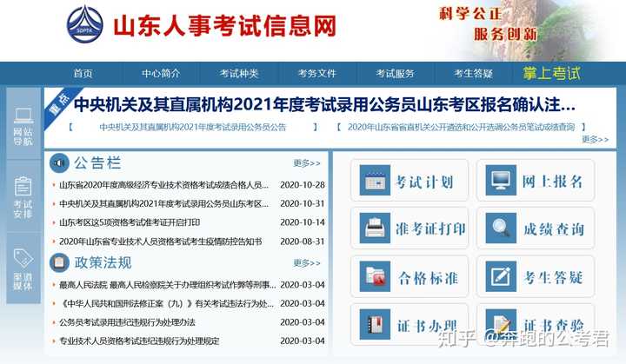The image size is (626, 364).
Task: Open the price-tag sidebar icon
Action: [23, 258]
